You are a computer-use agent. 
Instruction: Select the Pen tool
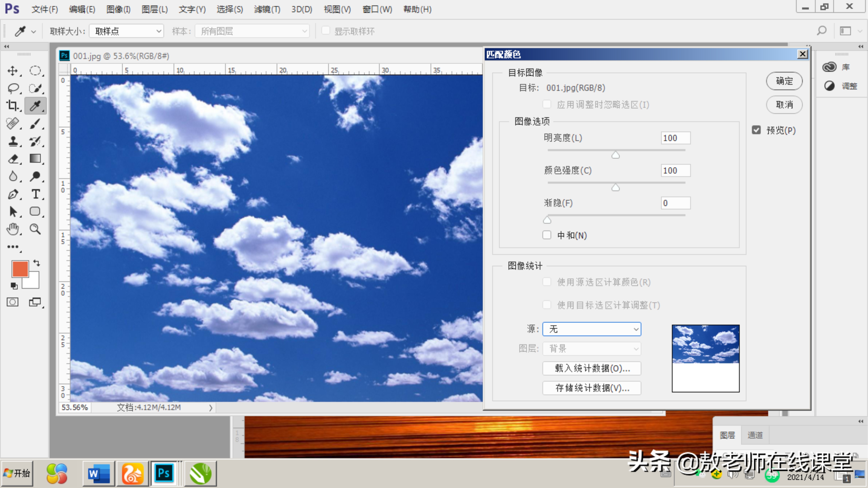[13, 194]
